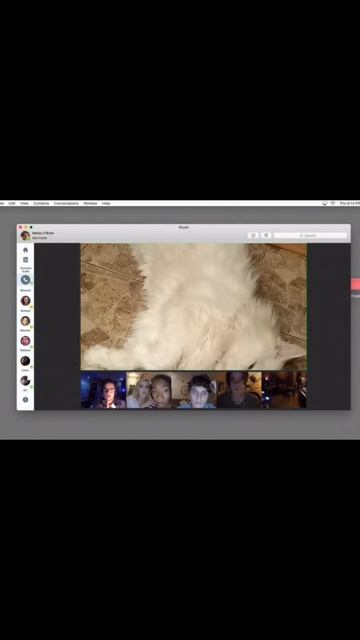Select the very dark, almost black contact avatar
360x640 pixels.
tap(25, 361)
